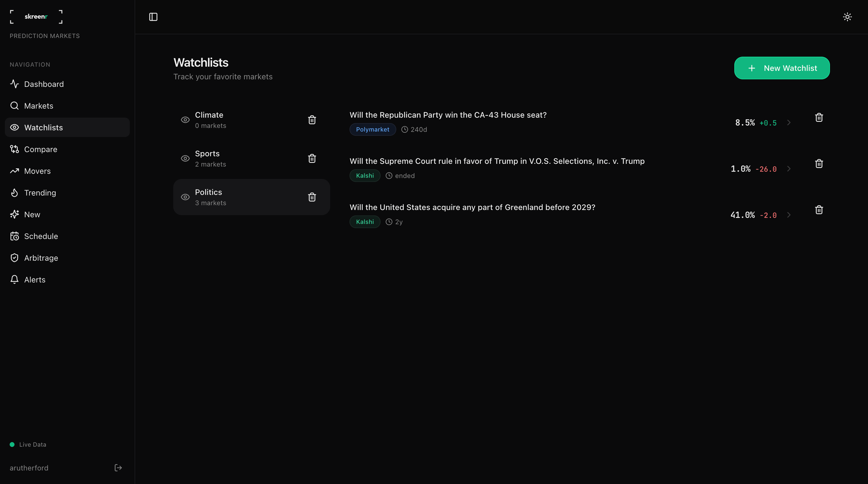Open the Dashboard page

[x=67, y=84]
